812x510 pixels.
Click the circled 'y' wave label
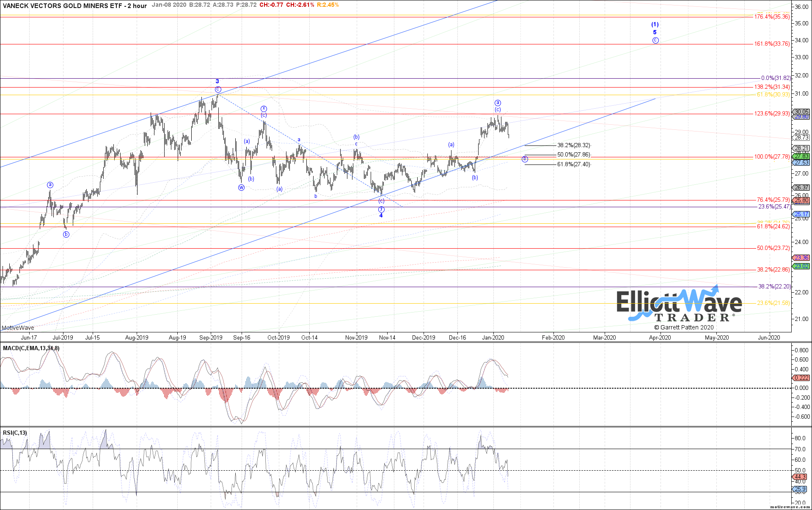(x=381, y=209)
